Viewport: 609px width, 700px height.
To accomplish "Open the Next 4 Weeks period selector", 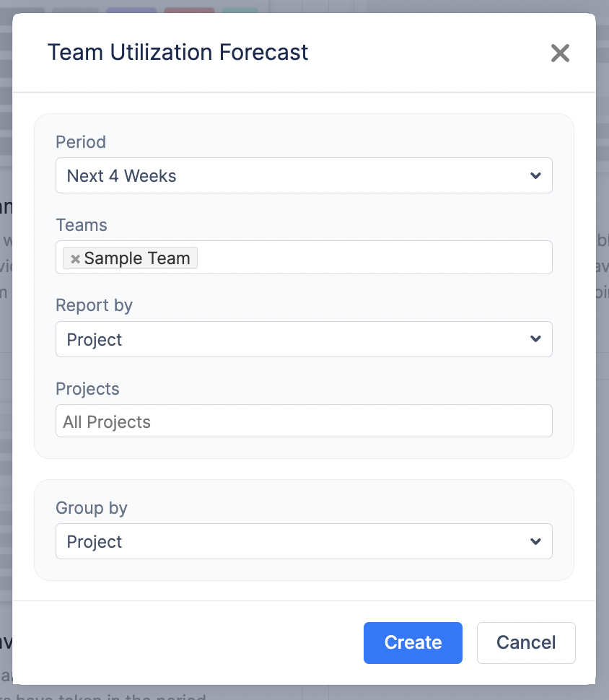I will pos(289,175).
